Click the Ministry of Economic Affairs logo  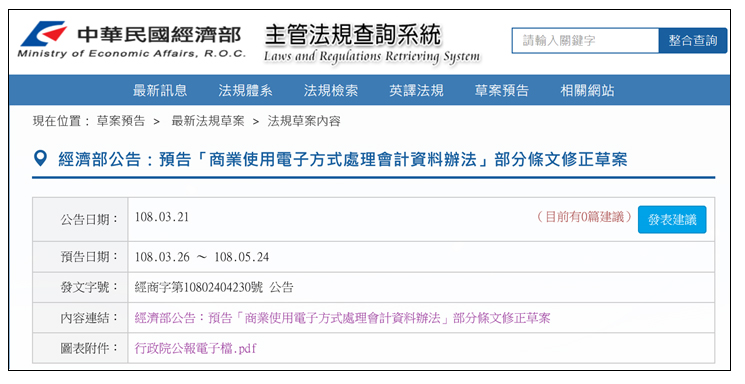[x=131, y=40]
